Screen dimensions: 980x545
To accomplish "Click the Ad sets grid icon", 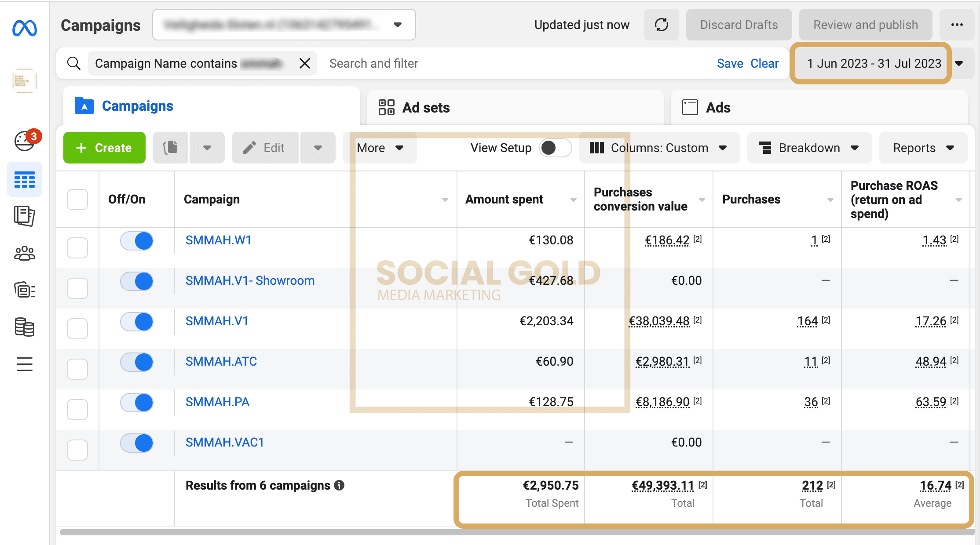I will pyautogui.click(x=387, y=107).
